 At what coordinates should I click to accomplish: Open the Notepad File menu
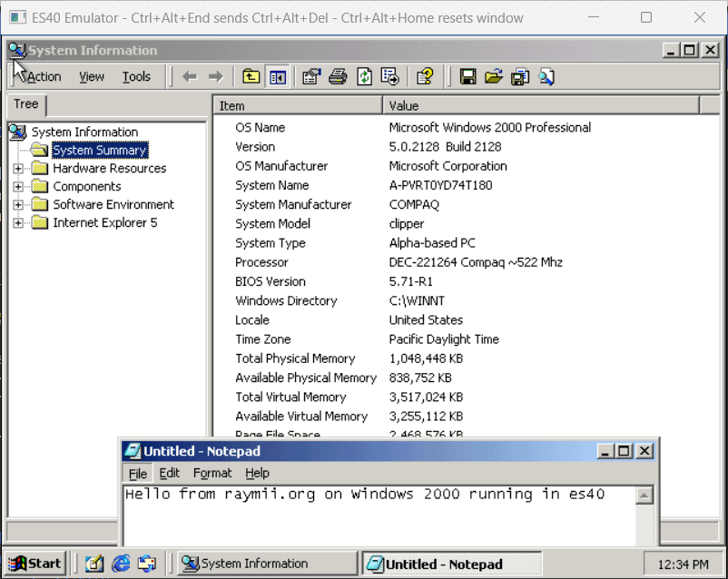[x=137, y=473]
